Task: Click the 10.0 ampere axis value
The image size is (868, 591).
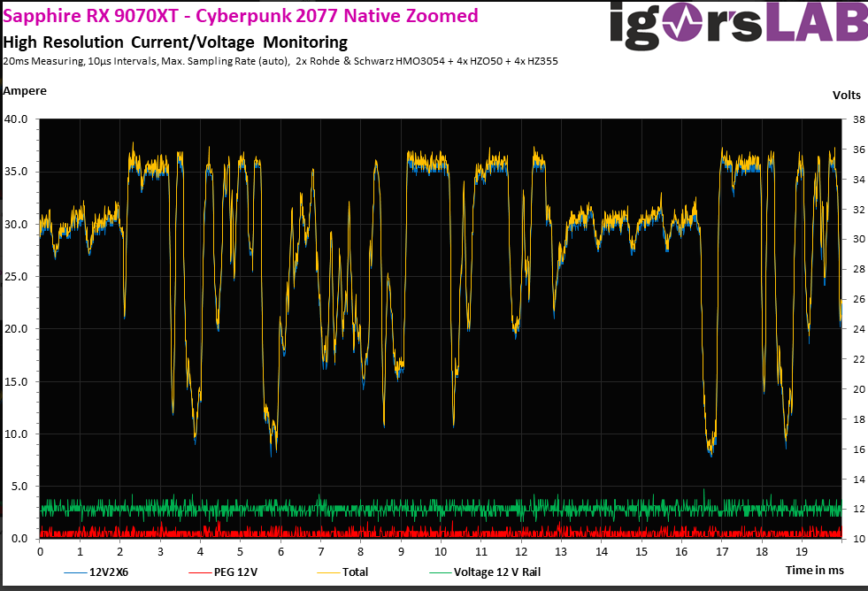Action: pyautogui.click(x=16, y=434)
